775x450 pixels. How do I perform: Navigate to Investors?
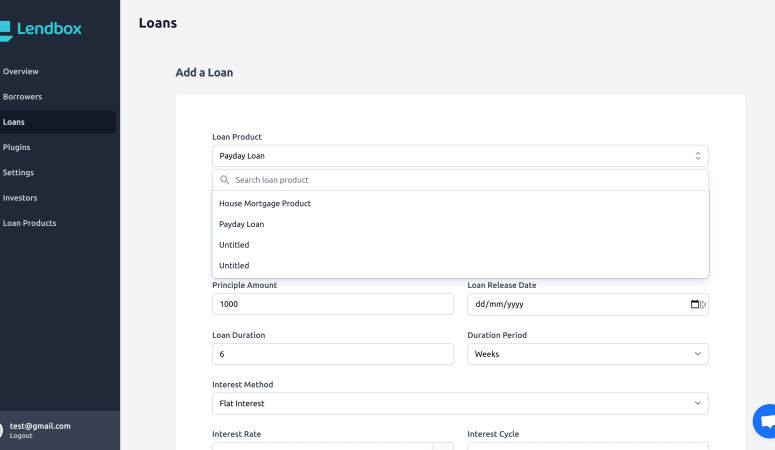point(20,198)
